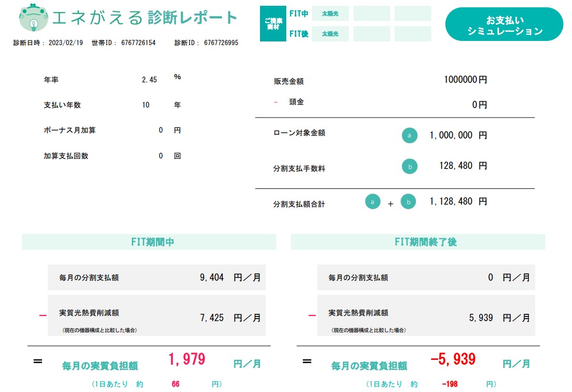
Task: Click the 支払い年数 label
Action: (63, 105)
